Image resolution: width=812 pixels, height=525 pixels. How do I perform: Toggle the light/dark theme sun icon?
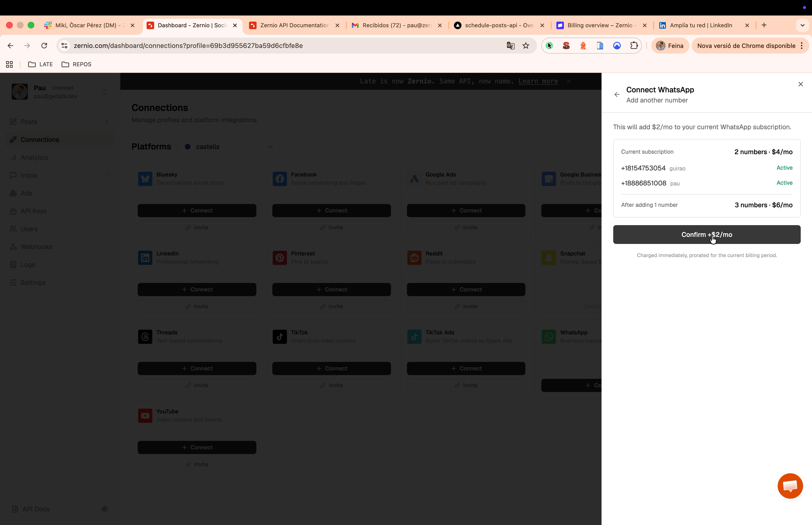tap(105, 509)
